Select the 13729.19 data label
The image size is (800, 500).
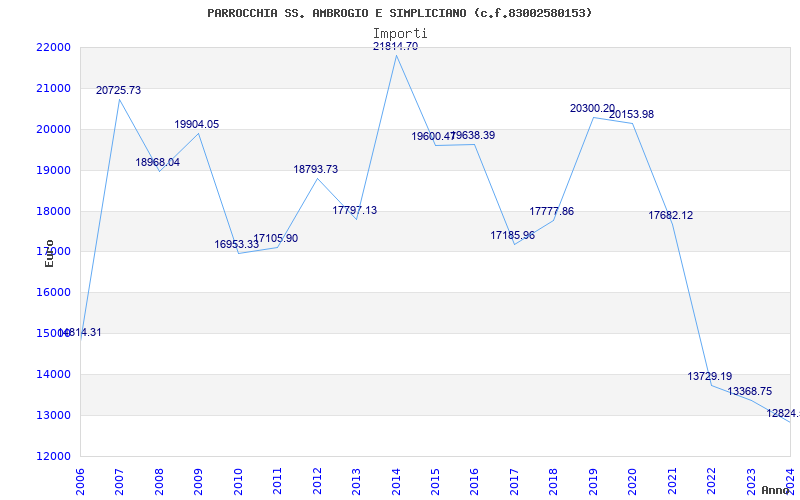click(x=710, y=377)
